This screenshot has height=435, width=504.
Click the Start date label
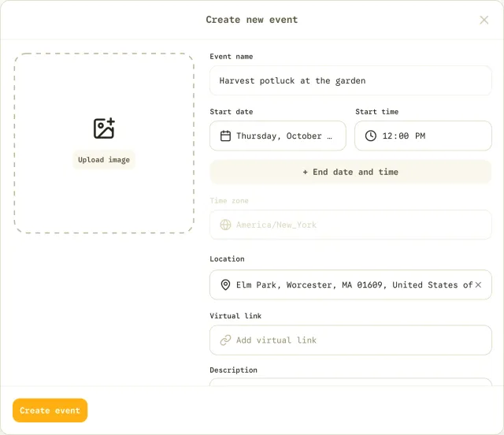click(x=231, y=112)
